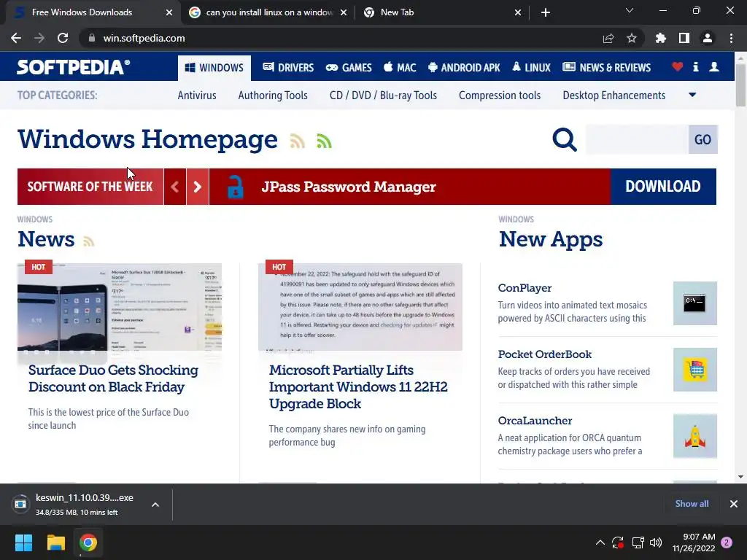
Task: Open the Pocket OrderBook app link
Action: [x=544, y=354]
